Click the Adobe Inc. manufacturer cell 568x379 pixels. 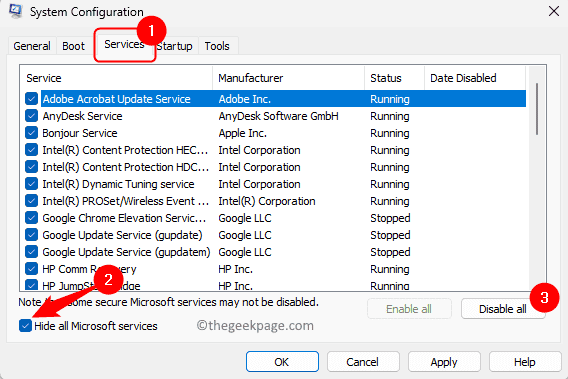(245, 99)
